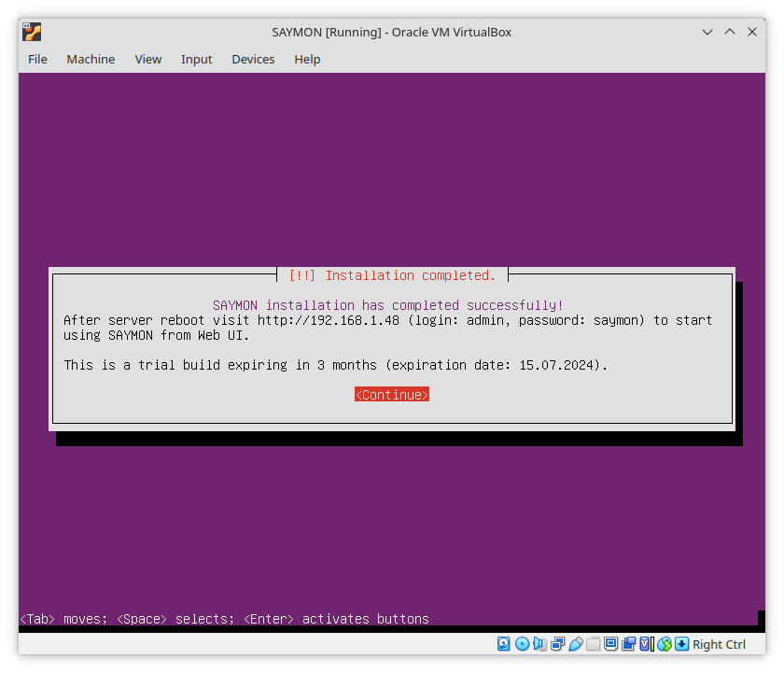This screenshot has height=673, width=784.
Task: Click the hard disk activity status icon
Action: point(503,644)
